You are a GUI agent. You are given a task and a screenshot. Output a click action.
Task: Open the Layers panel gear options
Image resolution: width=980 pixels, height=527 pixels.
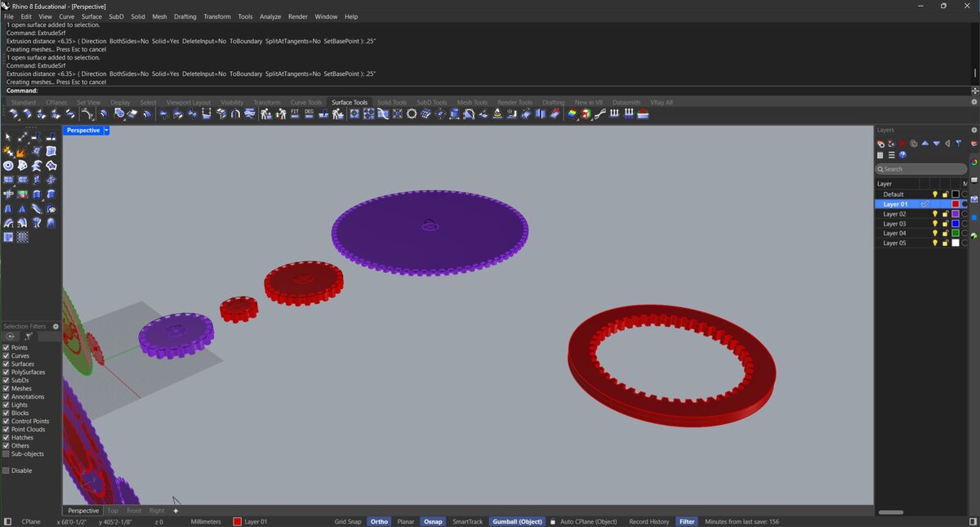[x=973, y=130]
